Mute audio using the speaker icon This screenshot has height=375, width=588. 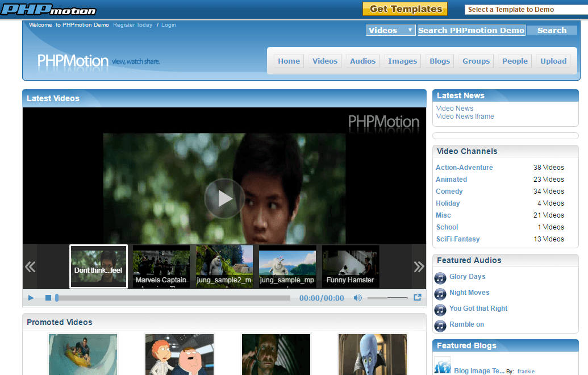point(357,298)
